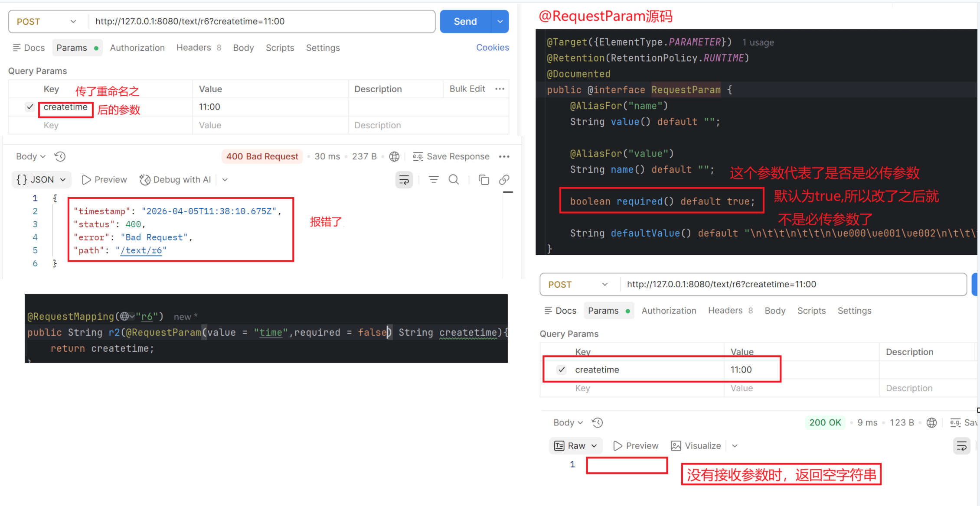Screen dimensions: 980x506
Task: Click the copy response icon
Action: tap(483, 179)
